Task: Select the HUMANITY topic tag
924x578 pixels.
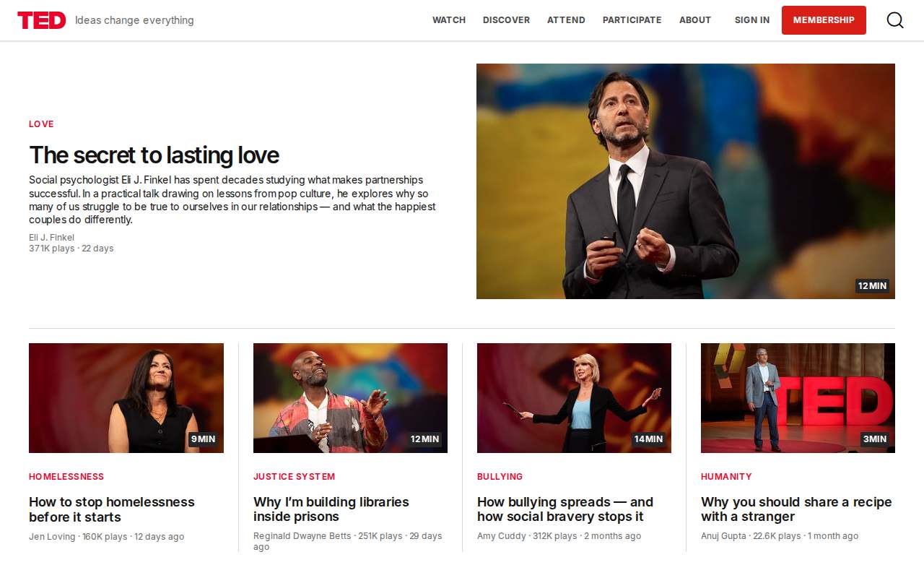Action: (x=726, y=477)
